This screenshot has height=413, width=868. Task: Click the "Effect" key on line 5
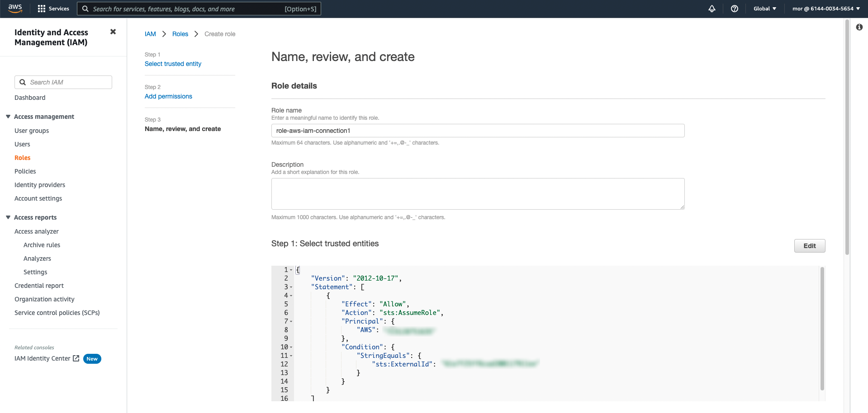point(357,304)
